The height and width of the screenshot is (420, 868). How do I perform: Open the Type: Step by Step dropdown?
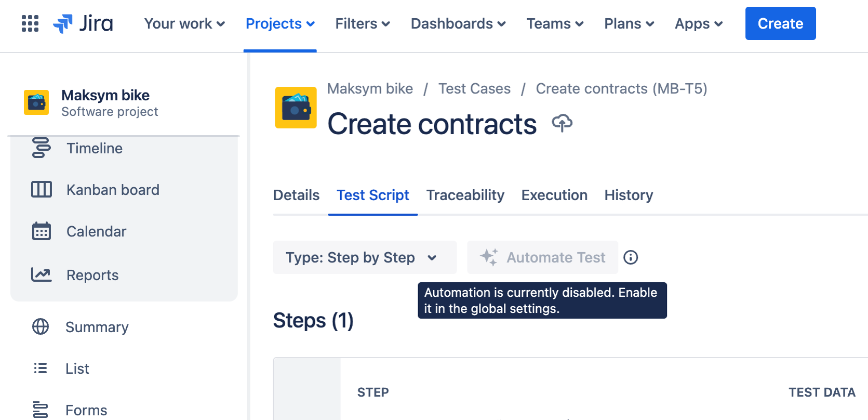(364, 257)
